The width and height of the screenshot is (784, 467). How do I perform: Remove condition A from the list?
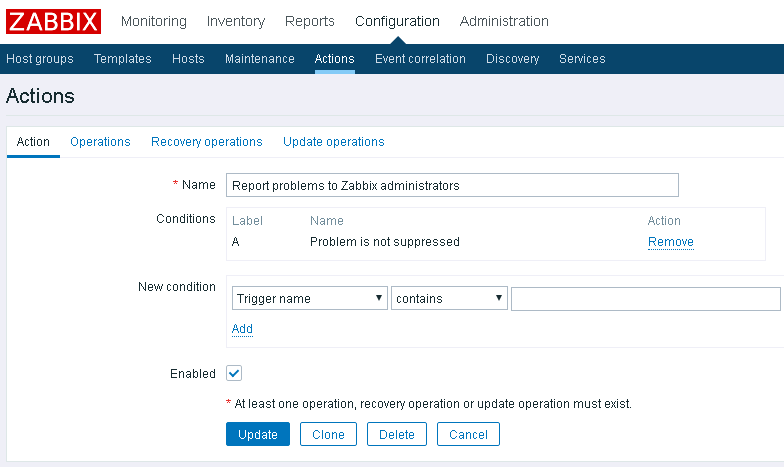(x=670, y=242)
